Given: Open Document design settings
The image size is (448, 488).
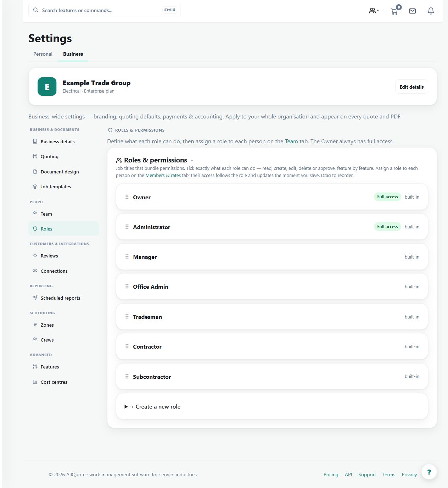Looking at the screenshot, I should click(x=64, y=172).
